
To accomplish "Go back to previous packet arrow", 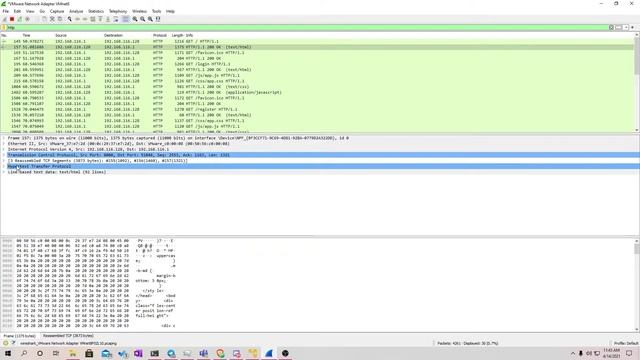I will click(77, 19).
